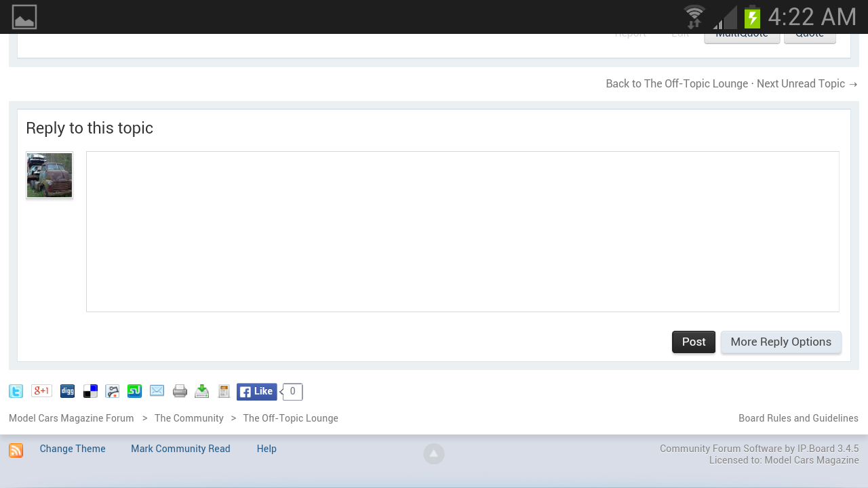Click the Google +1 share icon
868x488 pixels.
point(41,390)
